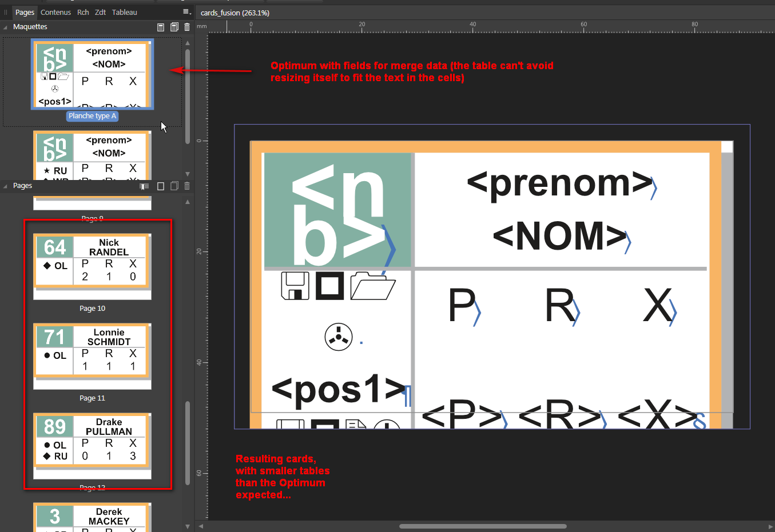Click the section manager icon in Pages header
The height and width of the screenshot is (532, 775).
(x=144, y=186)
